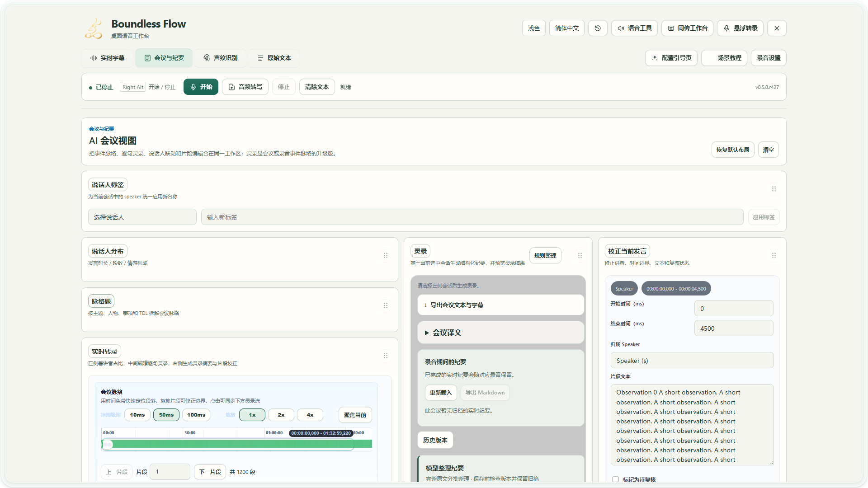868x488 pixels.
Task: Click 导出会议文本与字幕 download row
Action: (500, 305)
